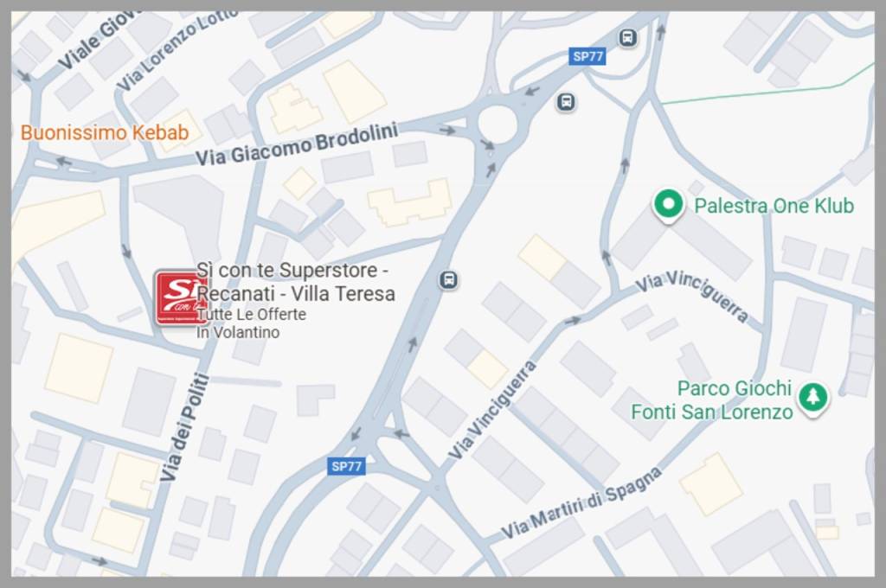The width and height of the screenshot is (886, 588).
Task: Click the Via Giacomo Brodolini street label
Action: 297,144
